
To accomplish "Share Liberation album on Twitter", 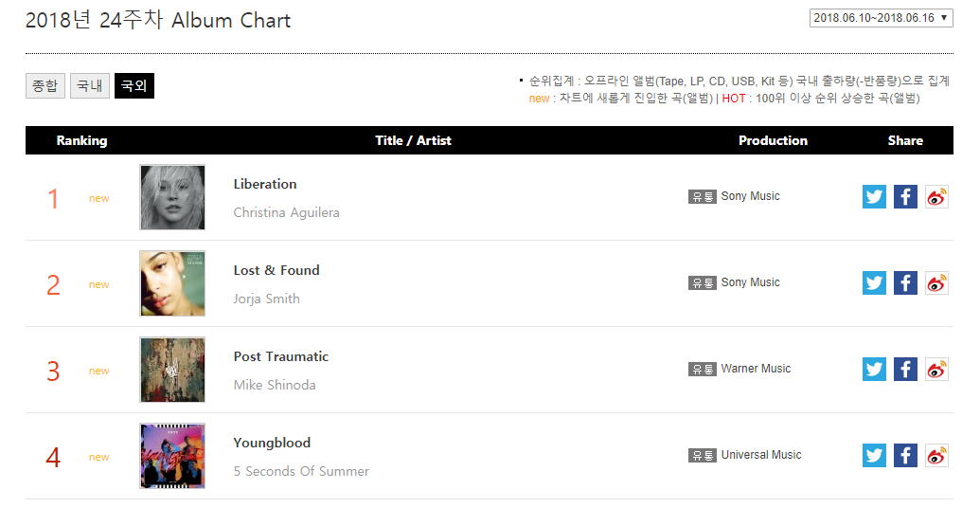I will pyautogui.click(x=874, y=197).
